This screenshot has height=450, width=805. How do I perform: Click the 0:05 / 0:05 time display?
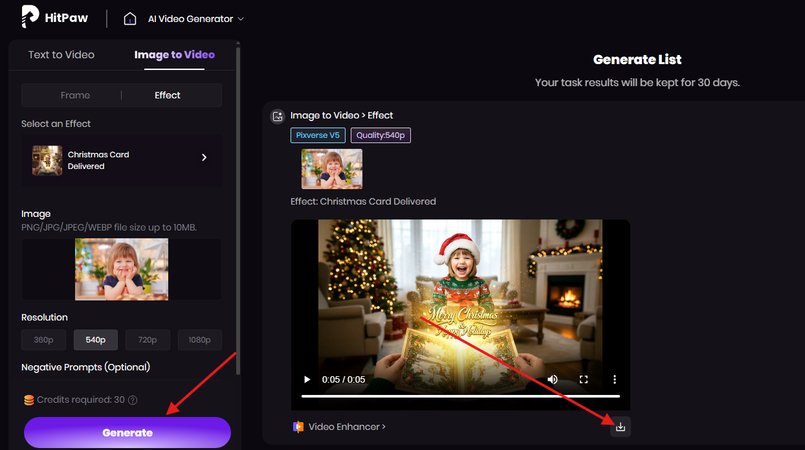click(343, 380)
